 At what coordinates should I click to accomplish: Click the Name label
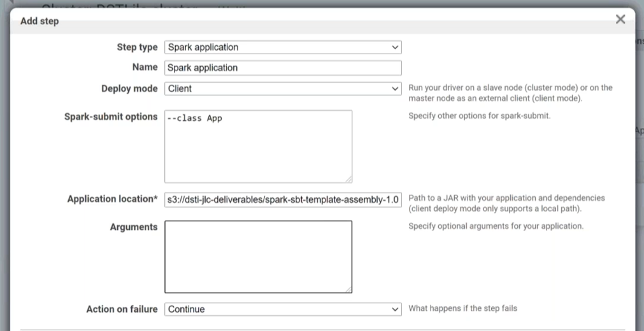[145, 67]
